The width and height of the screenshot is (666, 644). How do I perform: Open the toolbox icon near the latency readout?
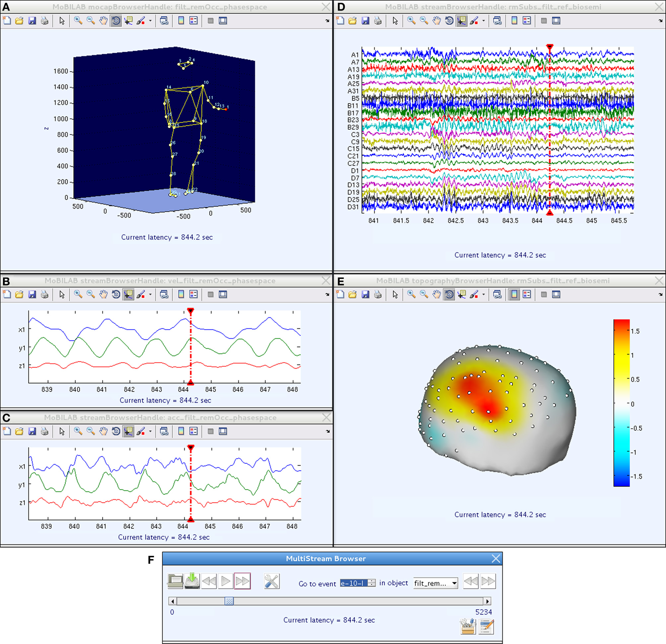click(x=468, y=627)
